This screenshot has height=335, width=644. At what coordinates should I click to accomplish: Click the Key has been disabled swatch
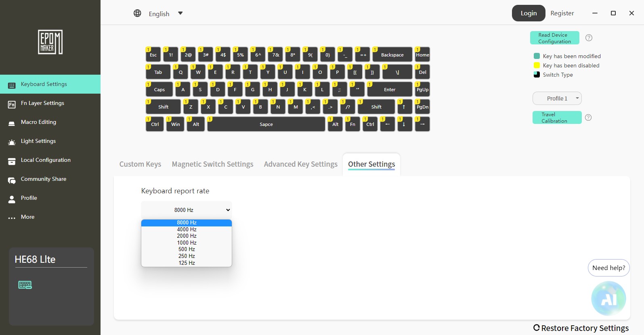(537, 65)
